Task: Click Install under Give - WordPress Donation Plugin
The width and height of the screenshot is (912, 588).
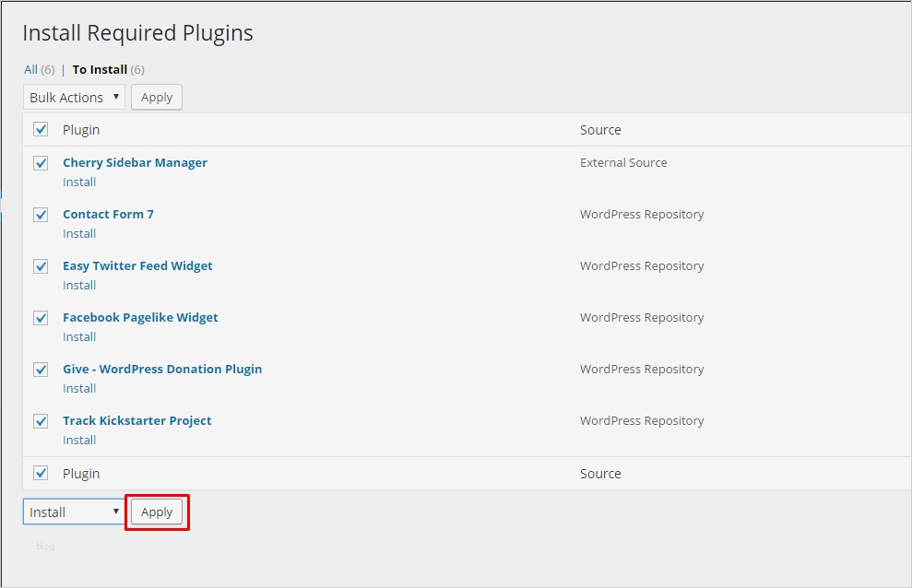Action: pyautogui.click(x=79, y=388)
